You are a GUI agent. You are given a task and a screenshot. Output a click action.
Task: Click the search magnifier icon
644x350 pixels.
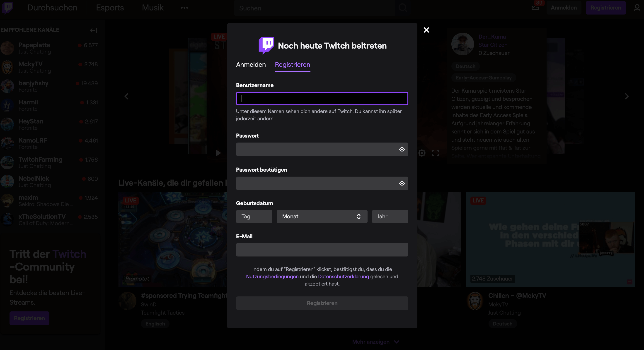(402, 8)
